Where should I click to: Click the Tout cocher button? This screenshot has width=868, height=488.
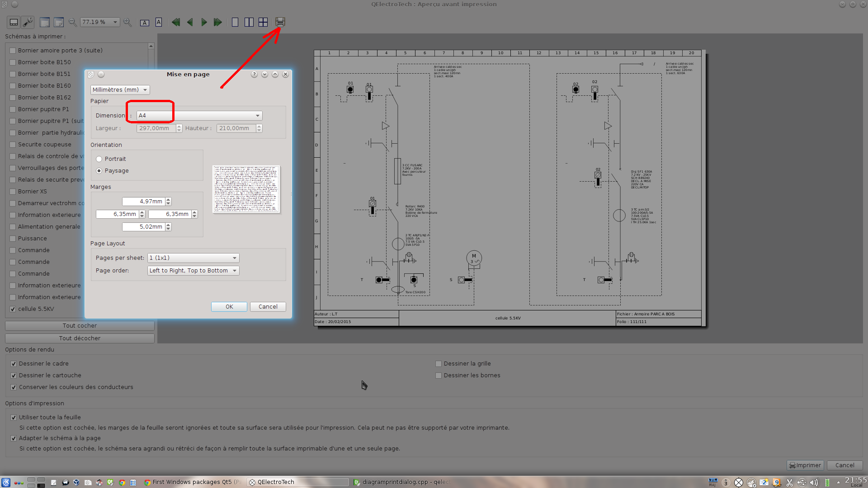[x=80, y=326]
